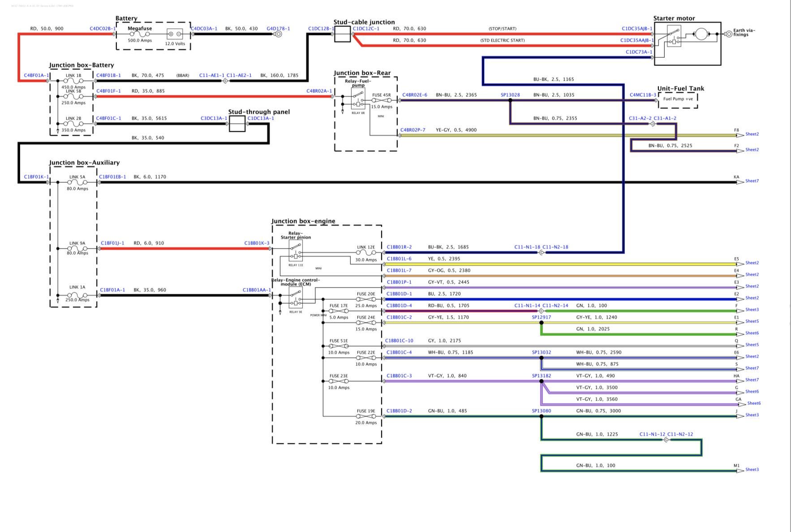Image resolution: width=791 pixels, height=532 pixels.
Task: Click connector label C1BB01K-3
Action: [x=257, y=243]
